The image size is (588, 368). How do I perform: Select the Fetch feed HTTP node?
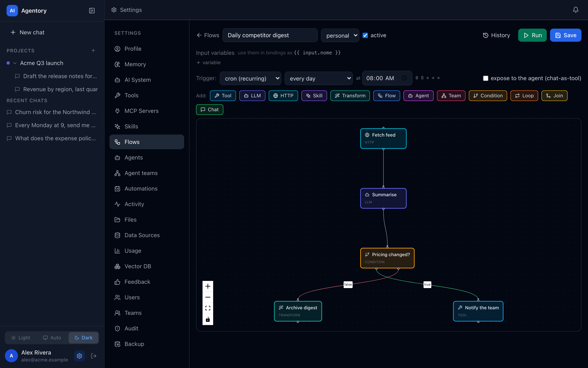[x=383, y=138]
